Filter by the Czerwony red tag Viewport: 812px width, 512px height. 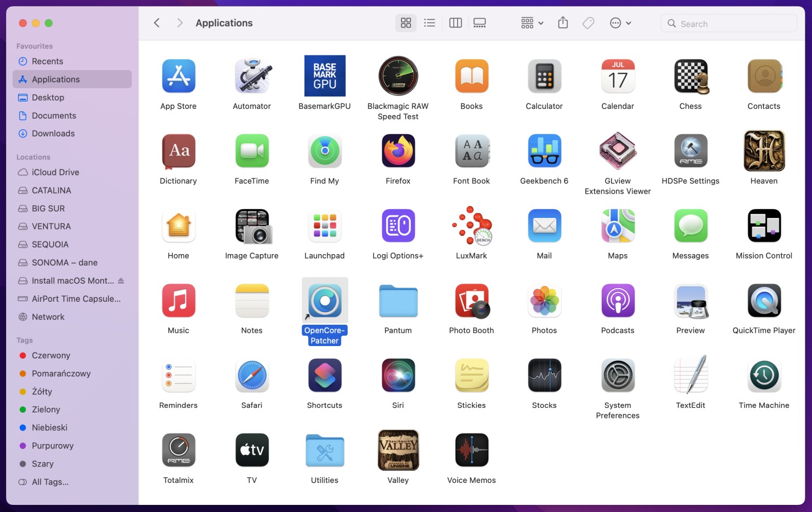(72, 355)
